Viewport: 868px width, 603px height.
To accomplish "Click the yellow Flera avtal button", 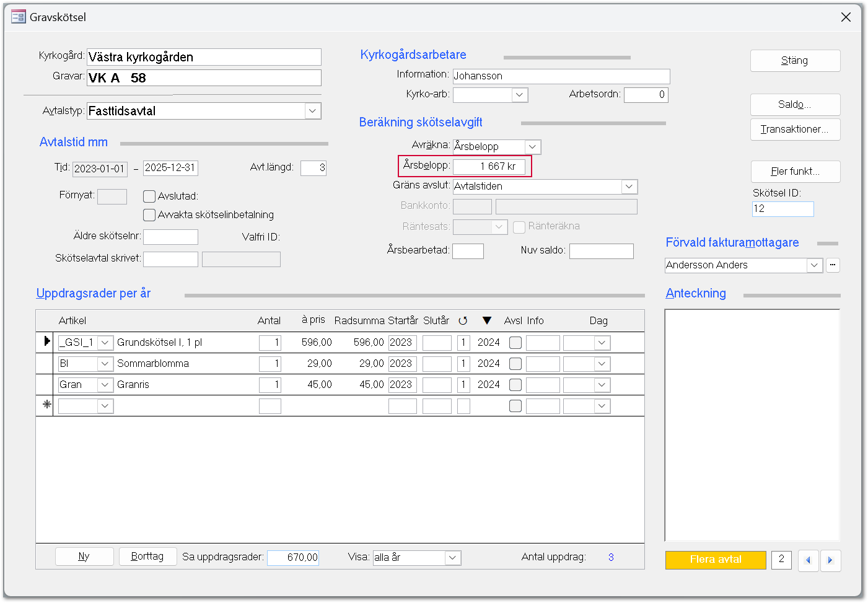I will click(716, 560).
